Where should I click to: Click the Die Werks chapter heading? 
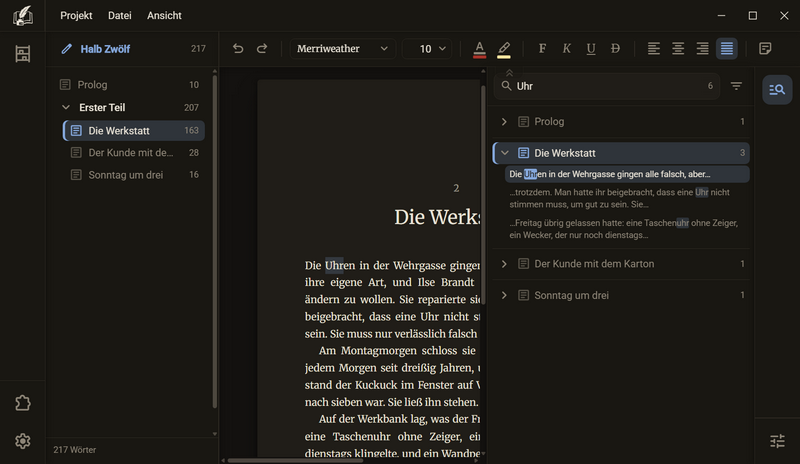pyautogui.click(x=437, y=217)
